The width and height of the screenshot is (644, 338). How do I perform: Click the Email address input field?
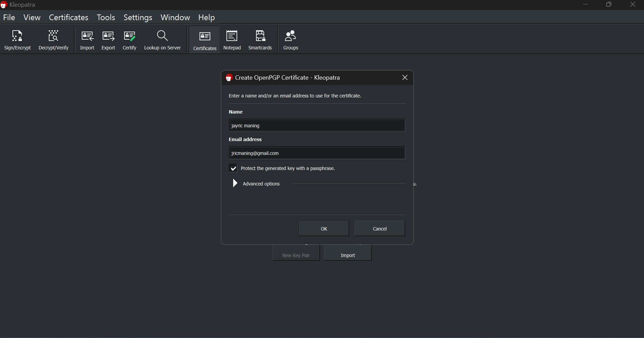[x=317, y=153]
